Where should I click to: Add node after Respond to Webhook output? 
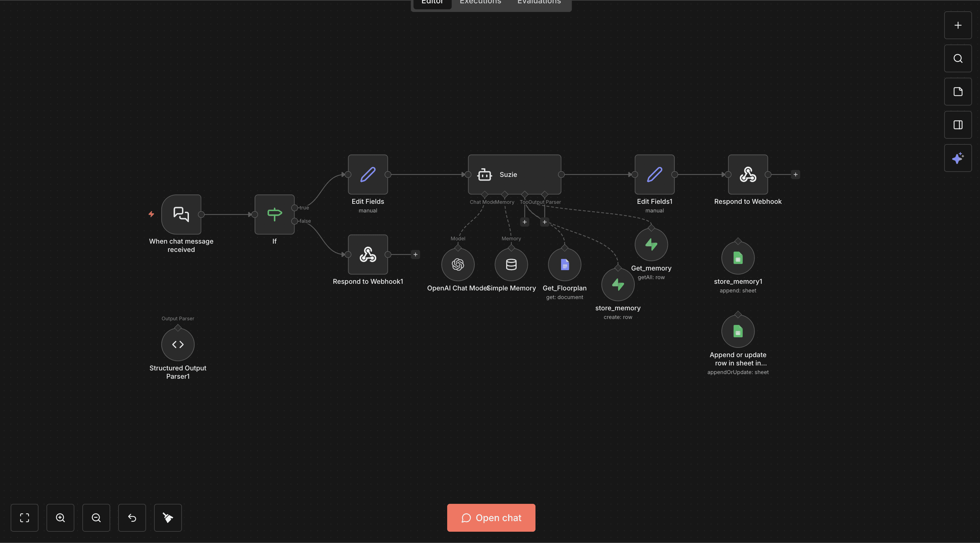795,175
